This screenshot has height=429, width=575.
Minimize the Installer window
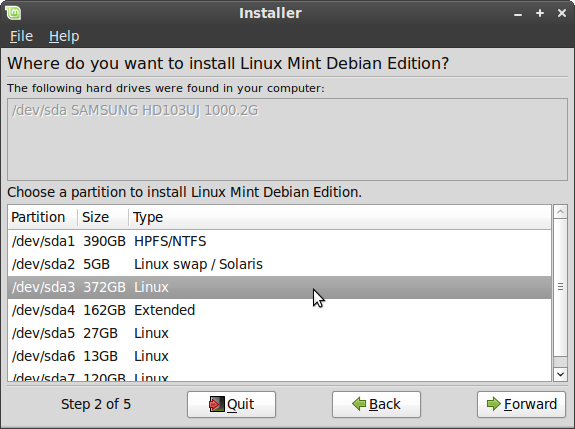click(518, 14)
